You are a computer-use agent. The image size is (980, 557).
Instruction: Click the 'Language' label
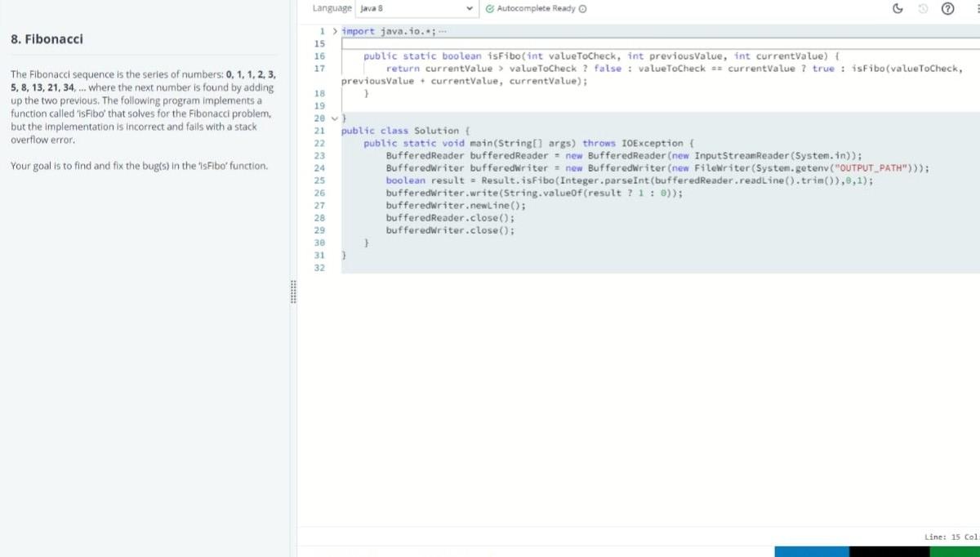332,8
